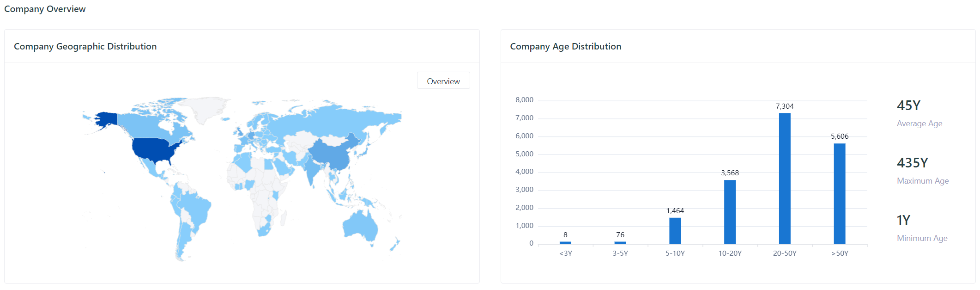The height and width of the screenshot is (290, 980).
Task: Click the 435Y Maximum Age statistic
Action: tap(912, 163)
